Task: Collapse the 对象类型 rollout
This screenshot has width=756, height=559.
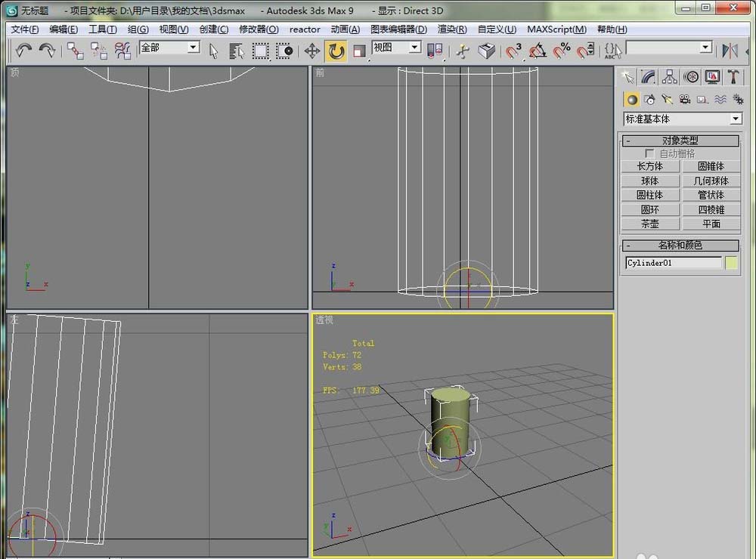Action: tap(680, 141)
